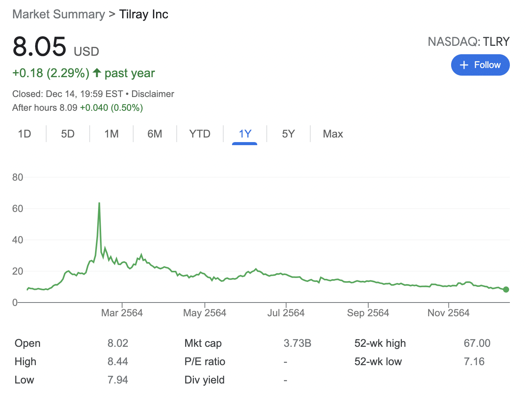Open the YTD chart range
This screenshot has height=398, width=532.
point(200,134)
